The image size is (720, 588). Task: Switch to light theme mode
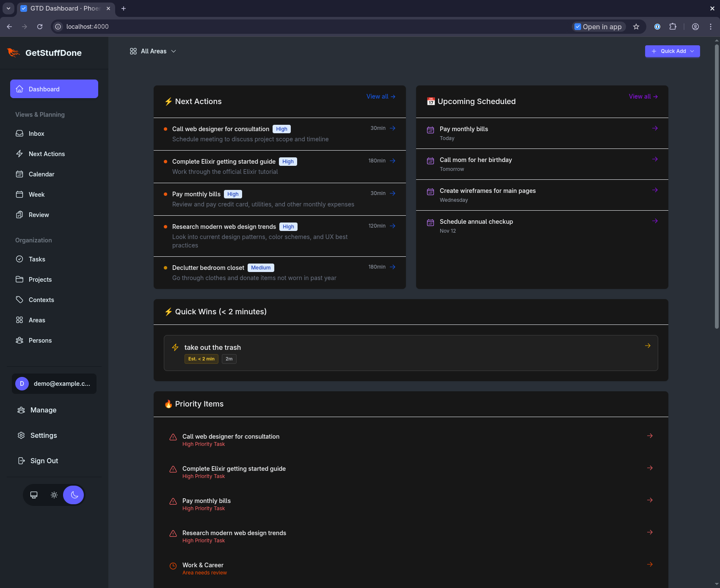[x=54, y=495]
